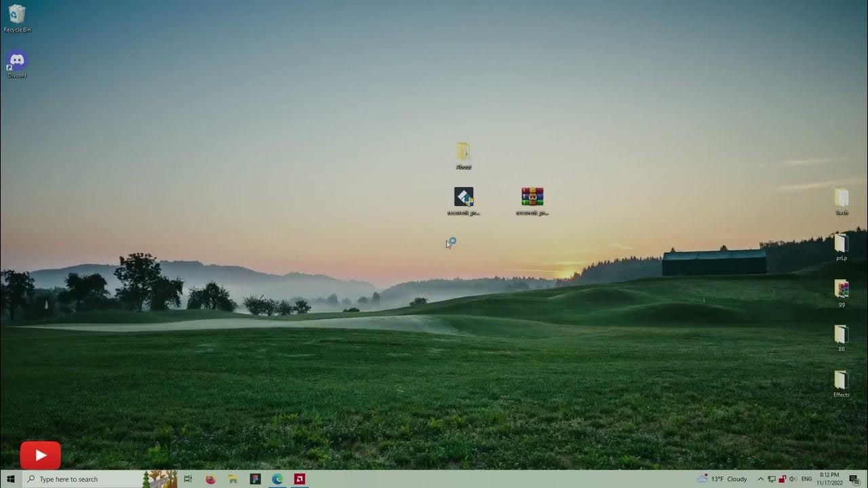Open the red AMD app in taskbar

pyautogui.click(x=300, y=479)
